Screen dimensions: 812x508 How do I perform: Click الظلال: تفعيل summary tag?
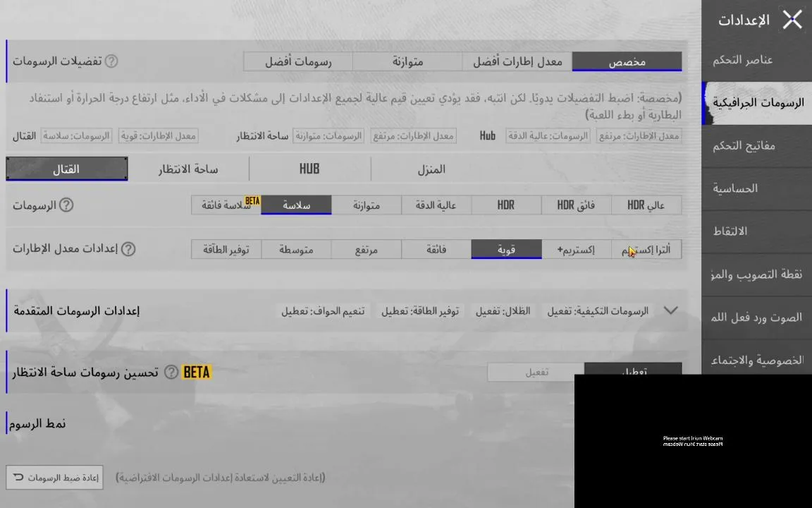[x=503, y=311]
